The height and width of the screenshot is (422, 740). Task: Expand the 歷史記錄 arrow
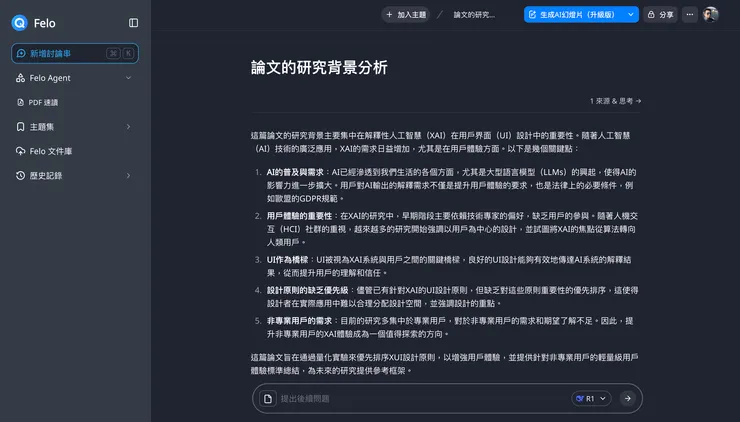tap(128, 176)
